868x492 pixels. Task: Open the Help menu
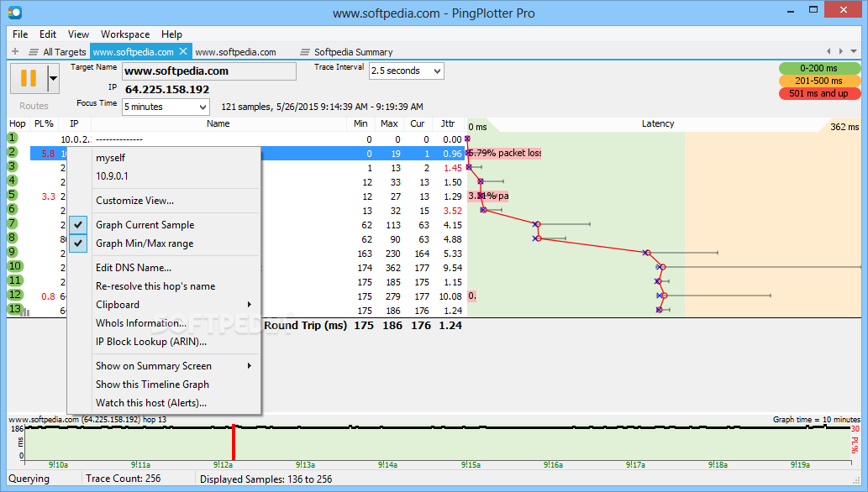coord(171,34)
